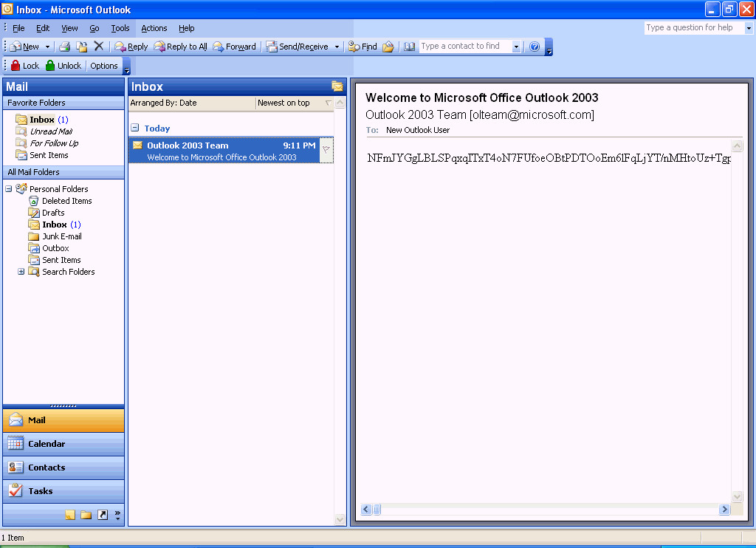756x548 pixels.
Task: Click the Move to Folder icon
Action: 82,47
